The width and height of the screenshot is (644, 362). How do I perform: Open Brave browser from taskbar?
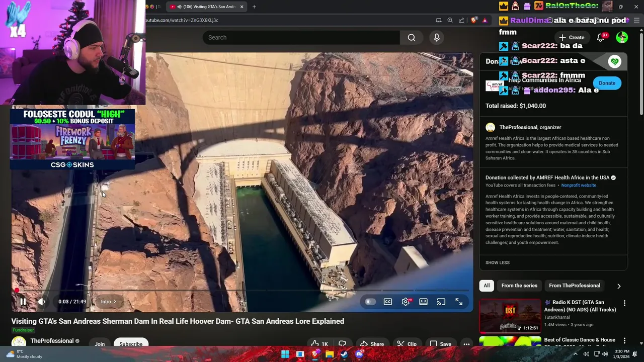pyautogui.click(x=315, y=354)
